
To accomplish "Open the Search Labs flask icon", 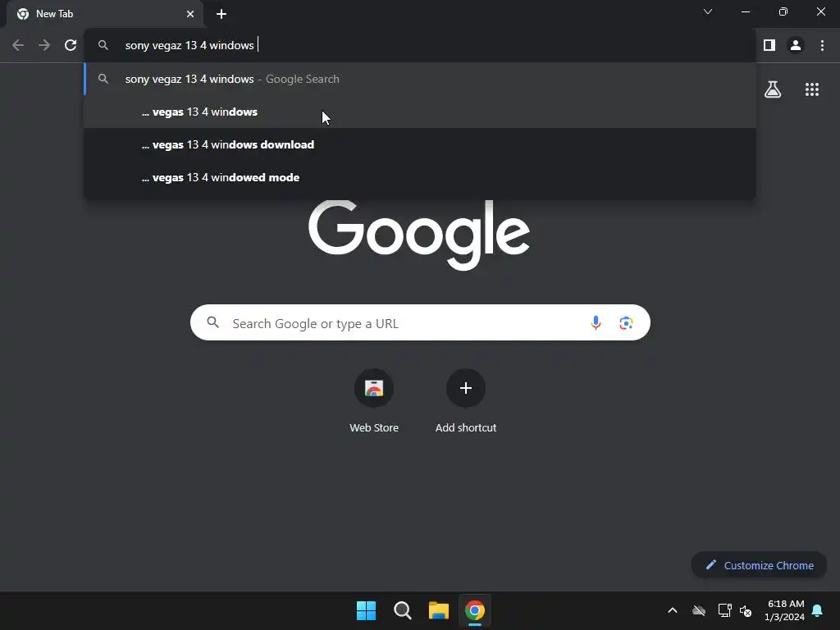I will [773, 89].
